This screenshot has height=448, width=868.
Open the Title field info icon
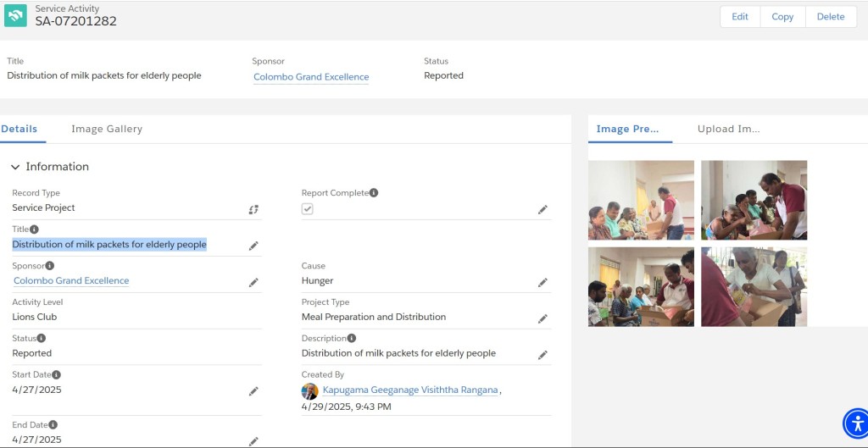pyautogui.click(x=34, y=229)
